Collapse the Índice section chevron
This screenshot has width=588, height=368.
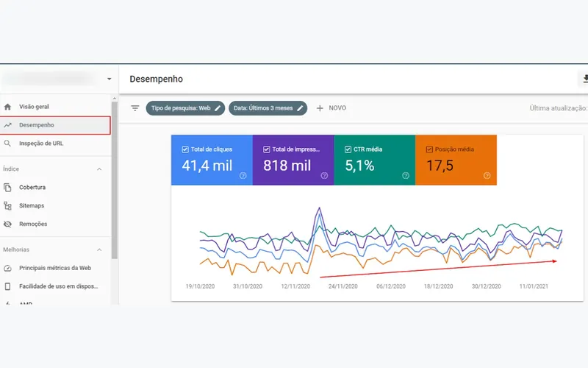pos(99,169)
